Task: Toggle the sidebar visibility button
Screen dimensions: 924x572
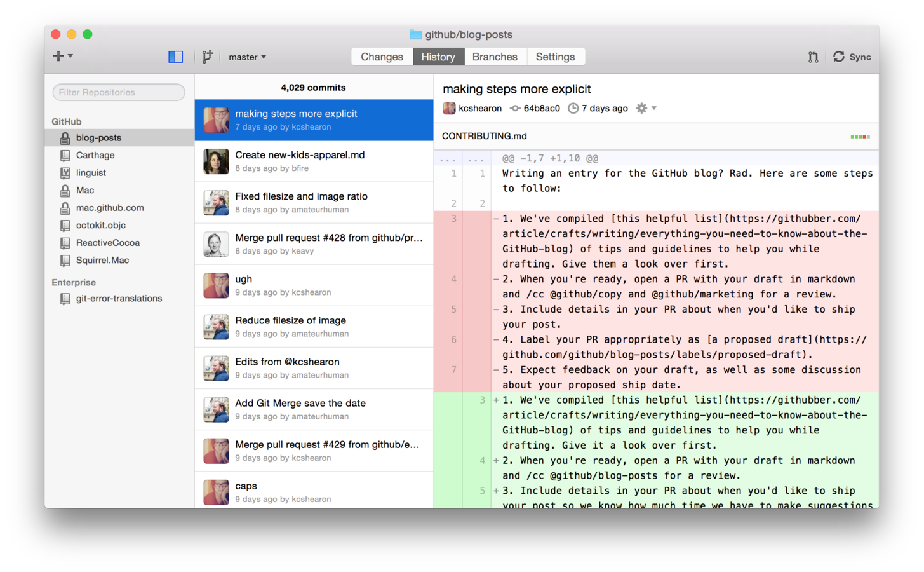Action: 176,57
